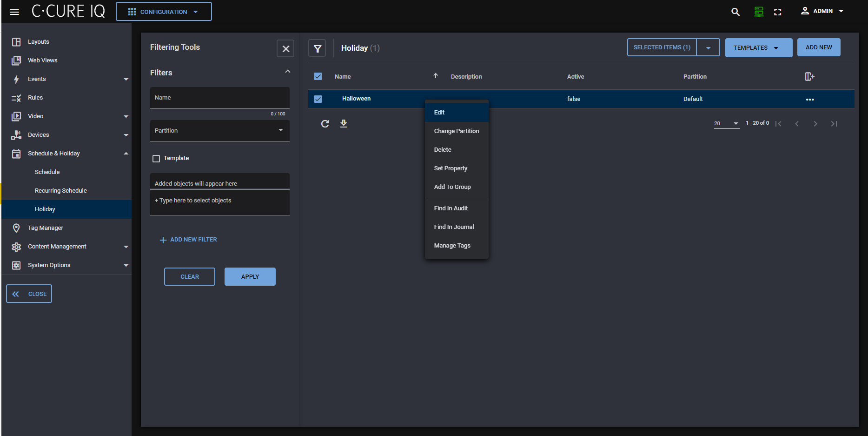The width and height of the screenshot is (868, 436).
Task: Click the green server status icon
Action: (x=759, y=12)
